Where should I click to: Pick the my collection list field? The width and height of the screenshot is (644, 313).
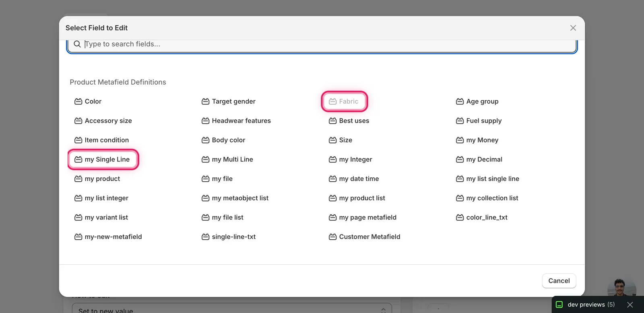click(487, 198)
